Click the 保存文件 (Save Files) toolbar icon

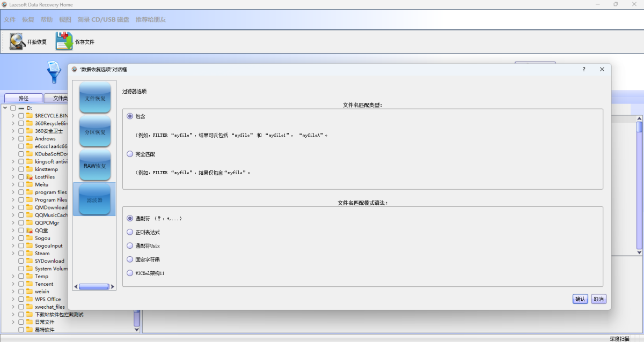[64, 41]
